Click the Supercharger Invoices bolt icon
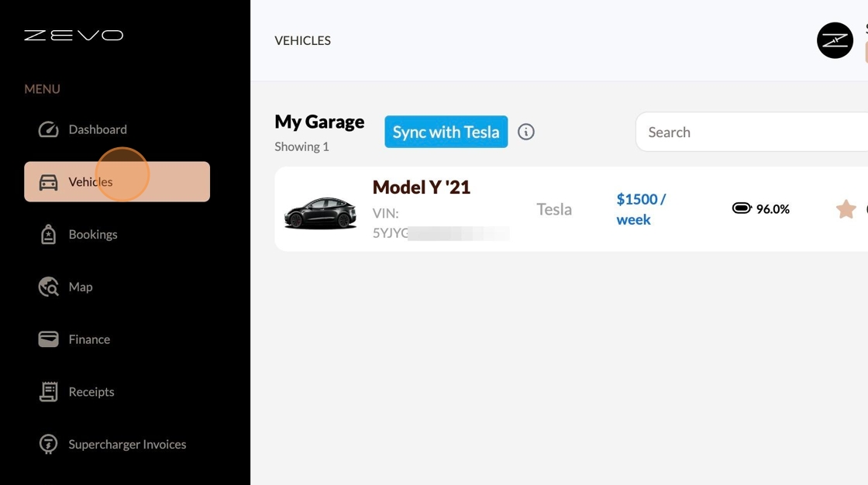868x485 pixels. [x=48, y=444]
